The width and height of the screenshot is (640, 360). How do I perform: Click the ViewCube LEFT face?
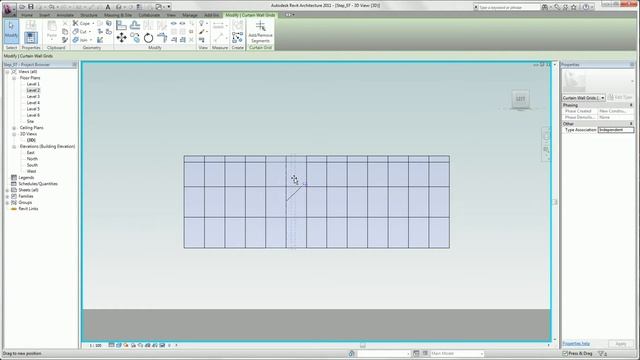pyautogui.click(x=520, y=99)
